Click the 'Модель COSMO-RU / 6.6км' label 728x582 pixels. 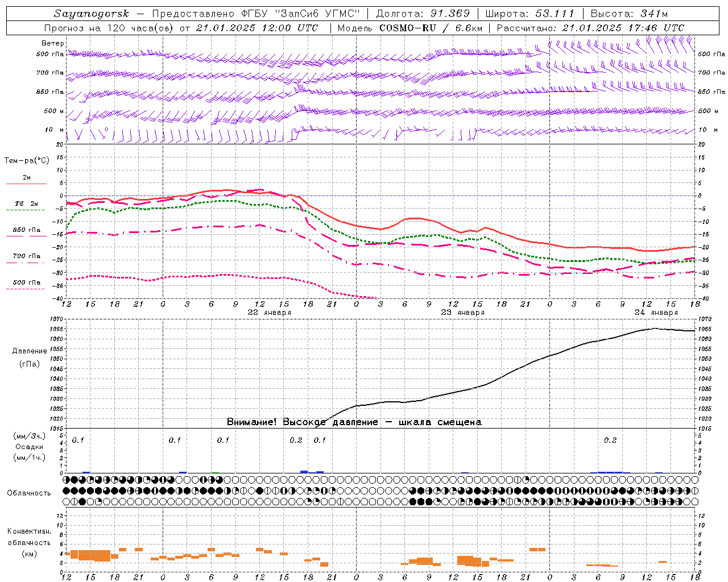(410, 28)
